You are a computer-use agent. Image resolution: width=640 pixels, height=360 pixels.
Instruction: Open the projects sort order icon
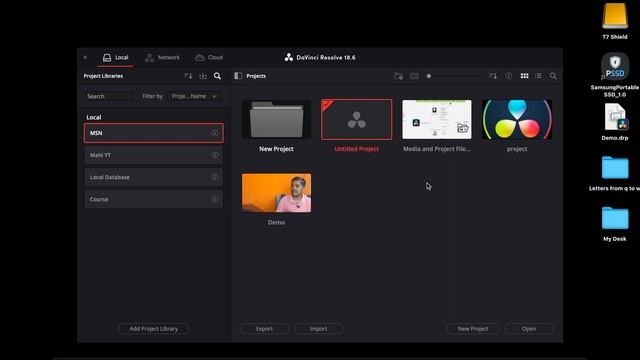(493, 76)
